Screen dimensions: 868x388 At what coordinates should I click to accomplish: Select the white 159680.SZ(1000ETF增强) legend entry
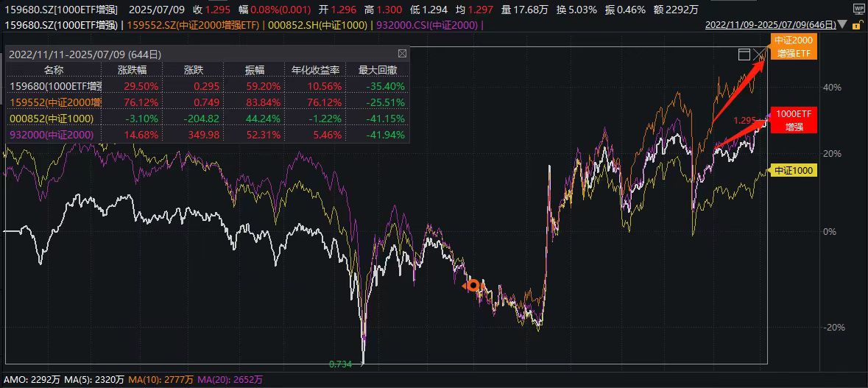point(61,25)
